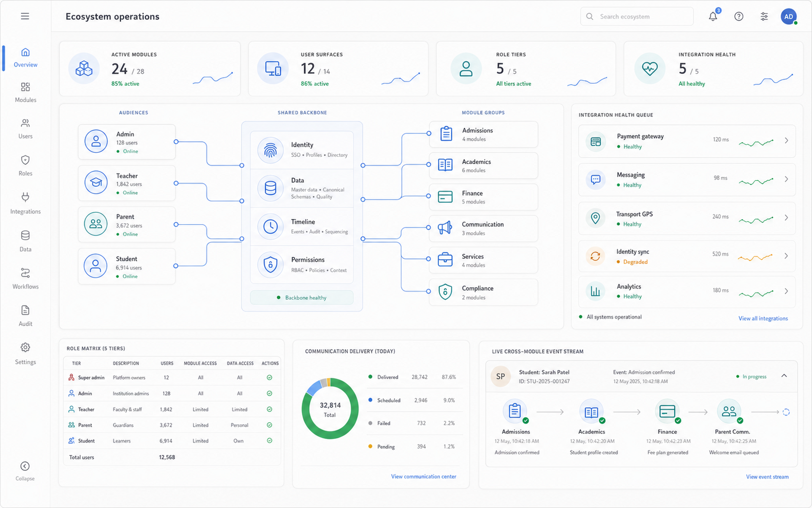
Task: Click Super admin row action checkmark
Action: [x=269, y=378]
